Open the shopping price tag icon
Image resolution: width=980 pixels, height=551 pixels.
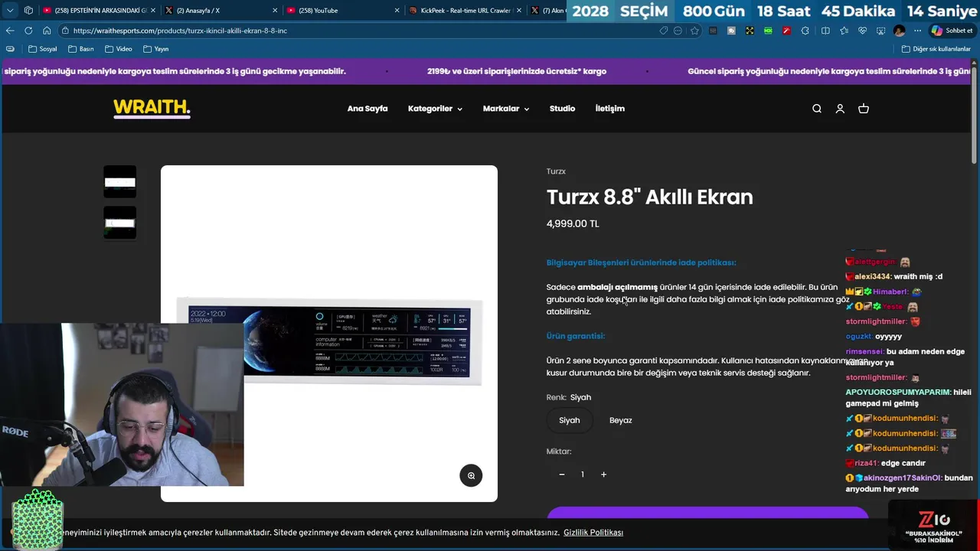point(664,31)
